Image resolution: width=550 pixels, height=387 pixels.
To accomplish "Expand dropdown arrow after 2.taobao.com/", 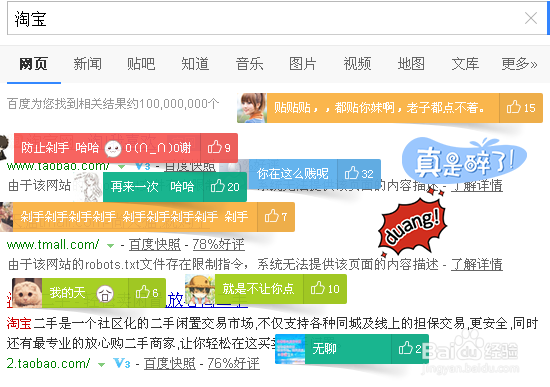I will 101,365.
